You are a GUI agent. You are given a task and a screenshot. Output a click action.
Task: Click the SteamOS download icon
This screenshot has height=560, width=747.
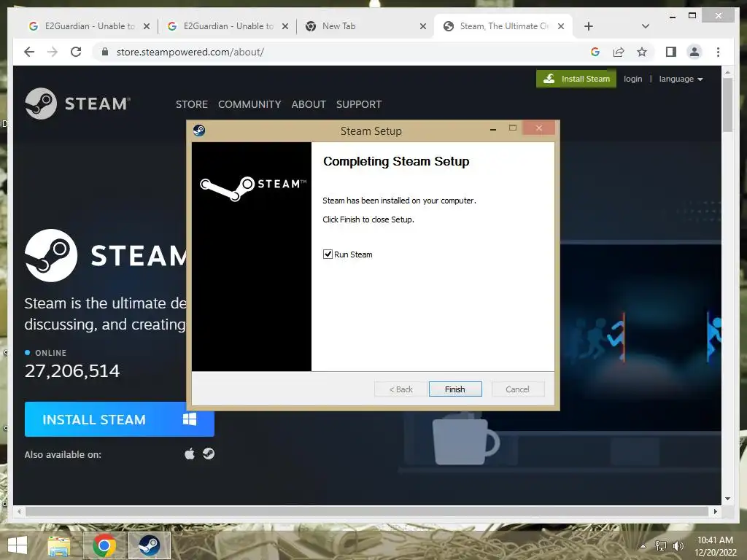(x=209, y=454)
